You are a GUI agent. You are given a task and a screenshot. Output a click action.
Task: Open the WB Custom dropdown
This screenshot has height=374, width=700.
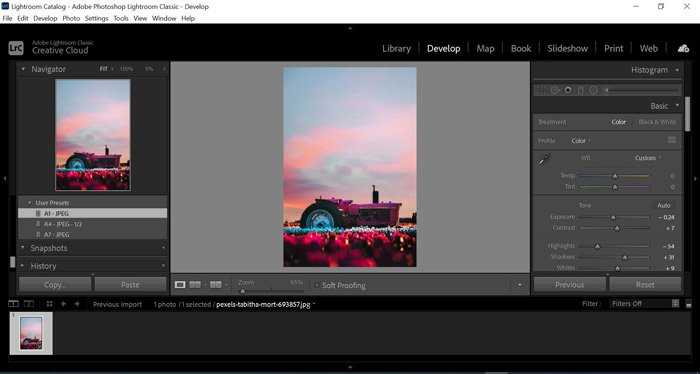648,158
